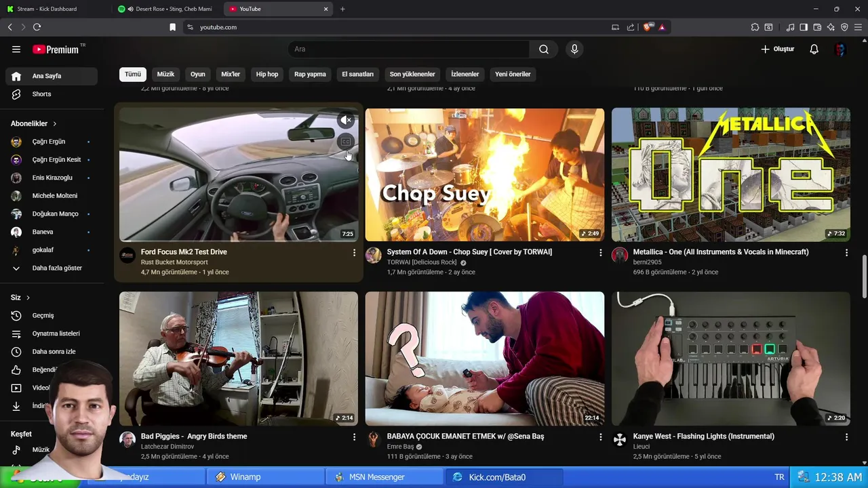Open options menu for Metallica One video
The height and width of the screenshot is (488, 868).
pyautogui.click(x=846, y=253)
